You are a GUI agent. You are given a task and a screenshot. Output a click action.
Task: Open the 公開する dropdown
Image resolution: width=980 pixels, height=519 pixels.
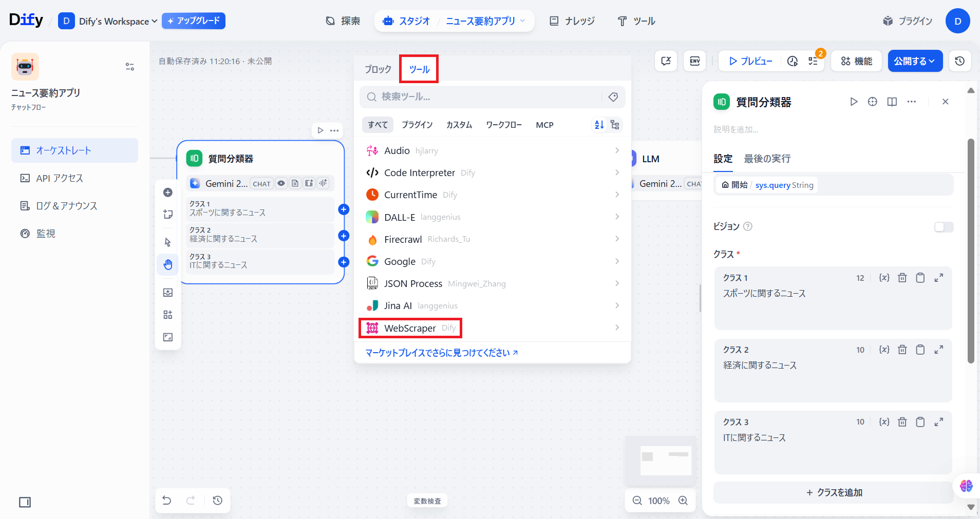pos(915,61)
